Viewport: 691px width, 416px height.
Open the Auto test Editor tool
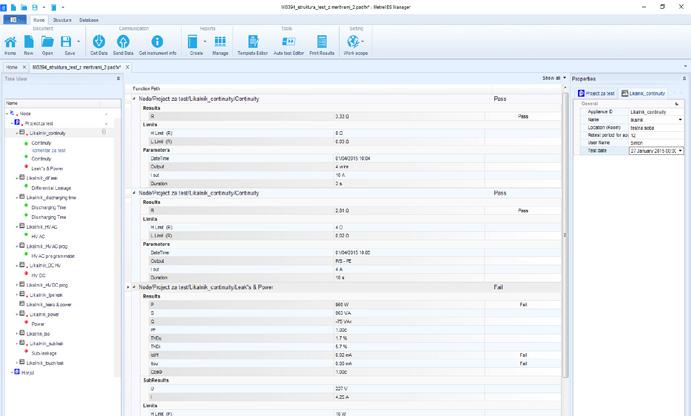pyautogui.click(x=289, y=42)
